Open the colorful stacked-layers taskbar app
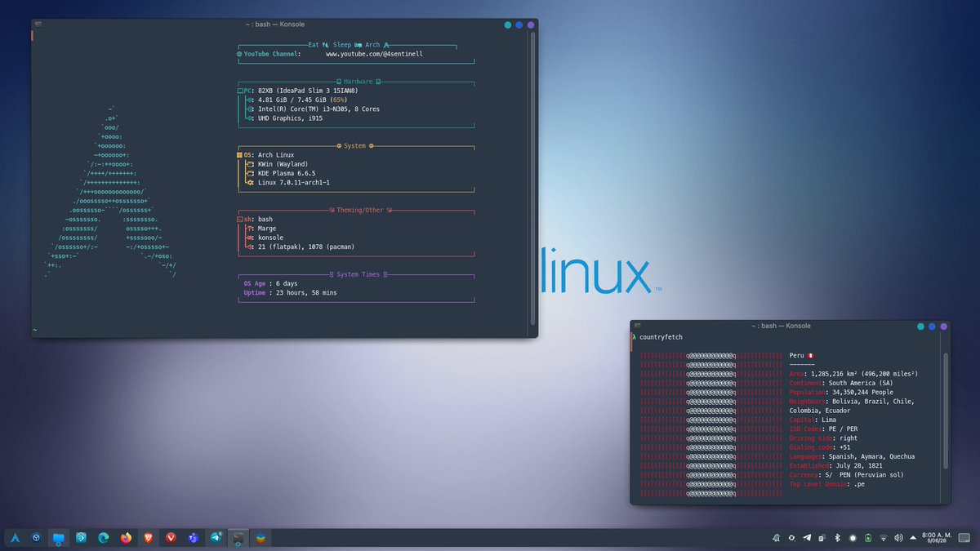The image size is (980, 551). (260, 538)
